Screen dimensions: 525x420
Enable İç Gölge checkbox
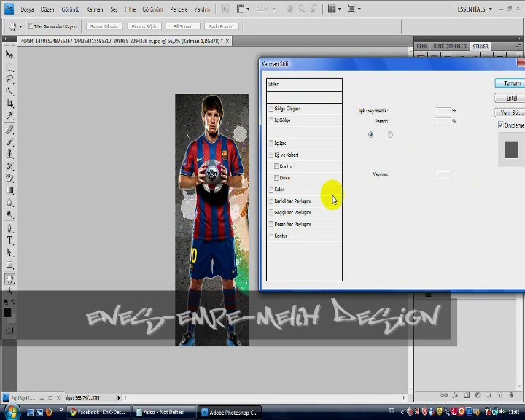click(271, 120)
